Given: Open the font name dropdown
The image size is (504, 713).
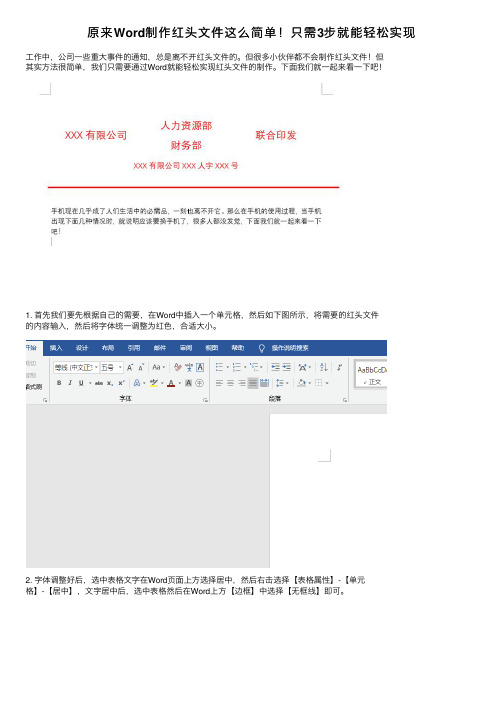Looking at the screenshot, I should point(76,367).
